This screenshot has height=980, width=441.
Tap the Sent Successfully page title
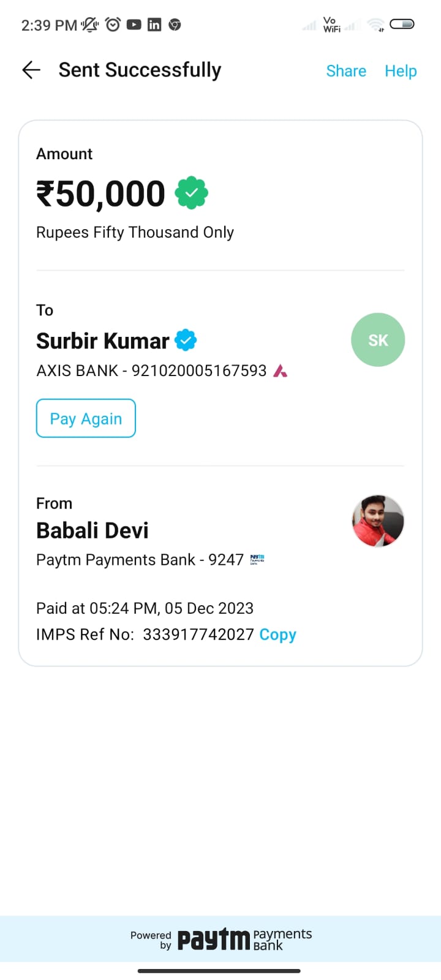pos(140,70)
